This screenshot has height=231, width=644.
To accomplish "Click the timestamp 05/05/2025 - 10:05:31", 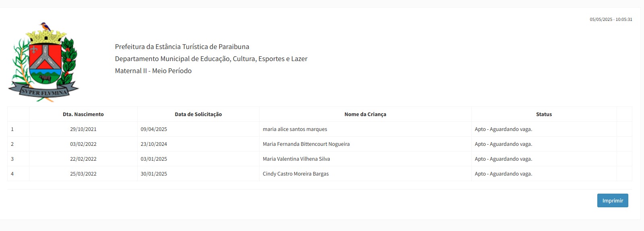I will click(611, 19).
